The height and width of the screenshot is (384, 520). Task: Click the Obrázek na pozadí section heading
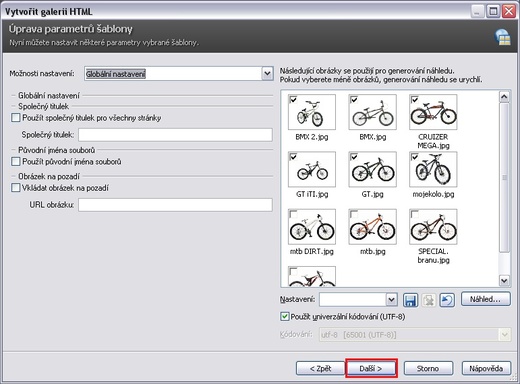pyautogui.click(x=49, y=176)
